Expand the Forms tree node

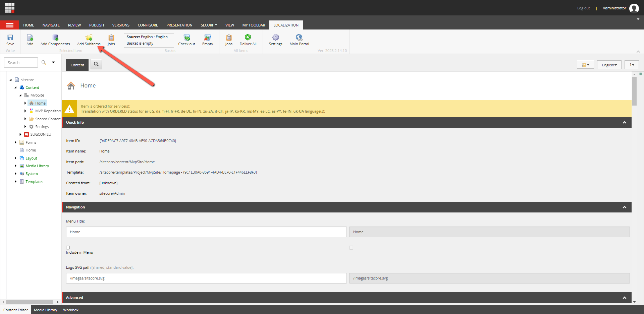tap(15, 142)
